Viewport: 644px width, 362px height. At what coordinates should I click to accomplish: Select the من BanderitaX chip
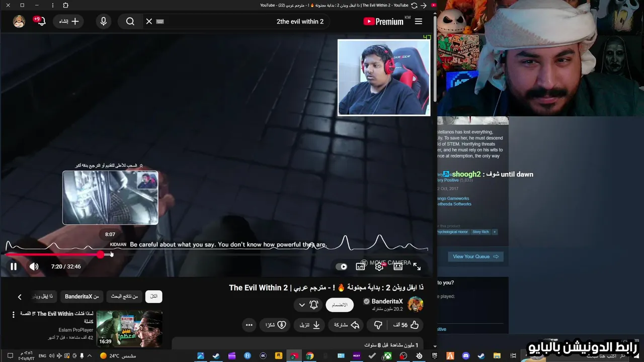pos(82,297)
